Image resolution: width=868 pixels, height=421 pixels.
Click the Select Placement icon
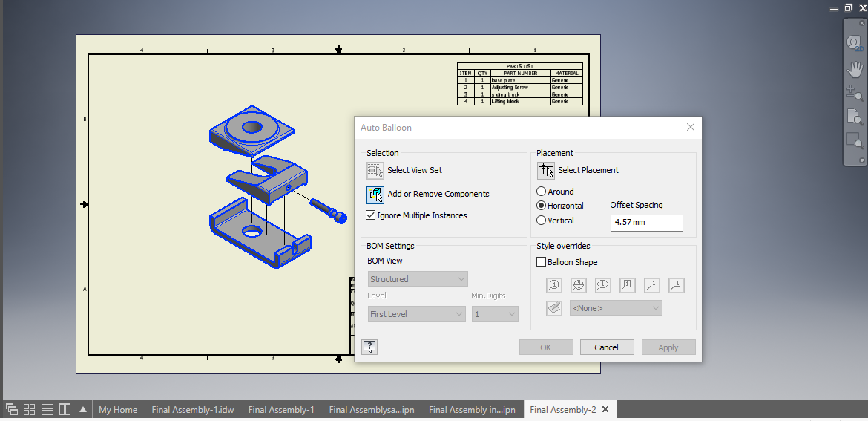pos(546,171)
